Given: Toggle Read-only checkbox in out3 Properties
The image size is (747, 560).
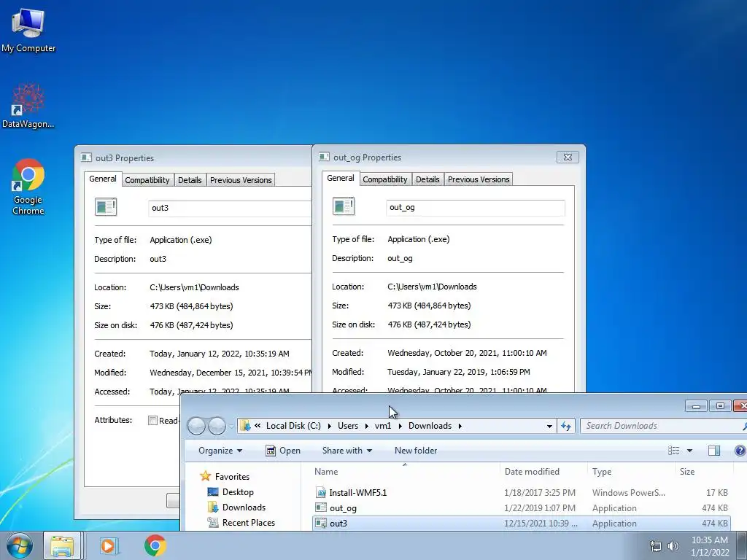Looking at the screenshot, I should (x=152, y=421).
